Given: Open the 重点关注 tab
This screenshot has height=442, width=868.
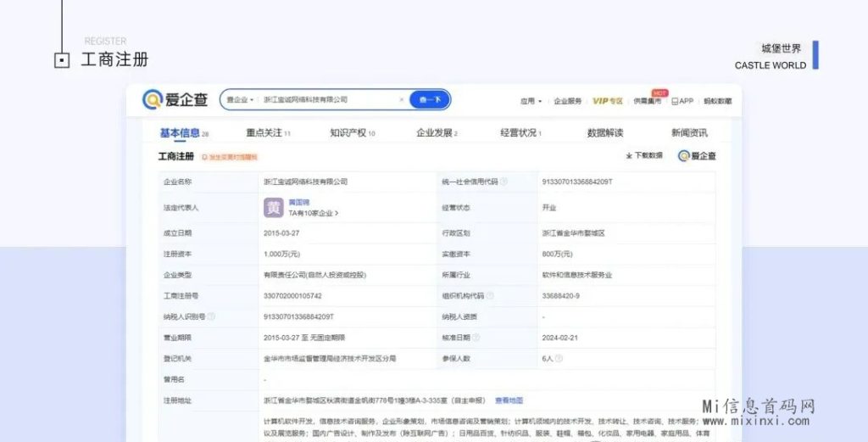Looking at the screenshot, I should (268, 133).
